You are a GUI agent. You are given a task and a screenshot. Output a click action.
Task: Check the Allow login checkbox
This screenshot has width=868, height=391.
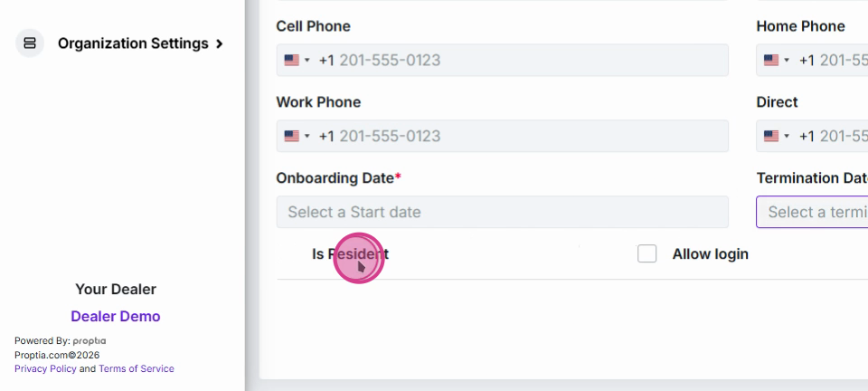(647, 253)
